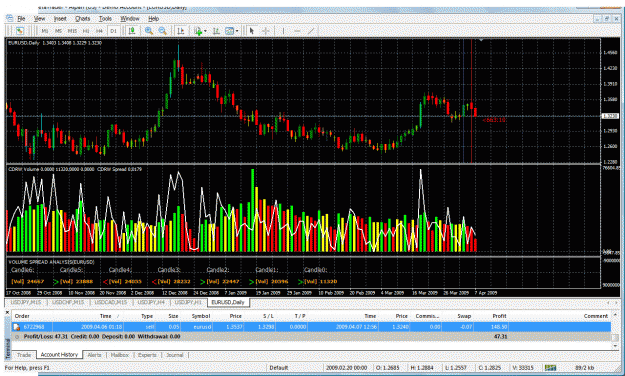This screenshot has height=376, width=625.
Task: Open the Mailbox terminal tab
Action: coord(120,354)
